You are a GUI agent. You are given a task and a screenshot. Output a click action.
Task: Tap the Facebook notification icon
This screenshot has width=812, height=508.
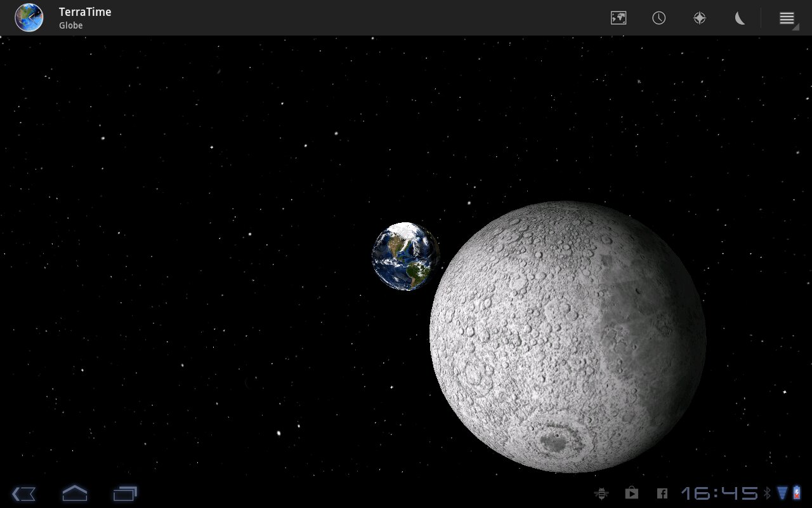pos(662,493)
